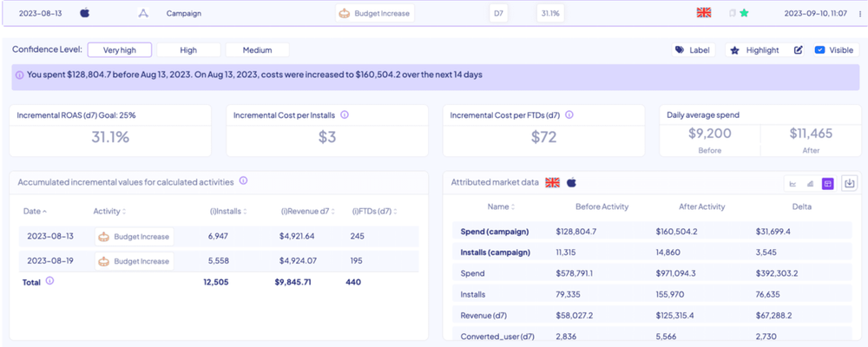Set confidence level to High
The image size is (868, 347).
click(x=187, y=50)
